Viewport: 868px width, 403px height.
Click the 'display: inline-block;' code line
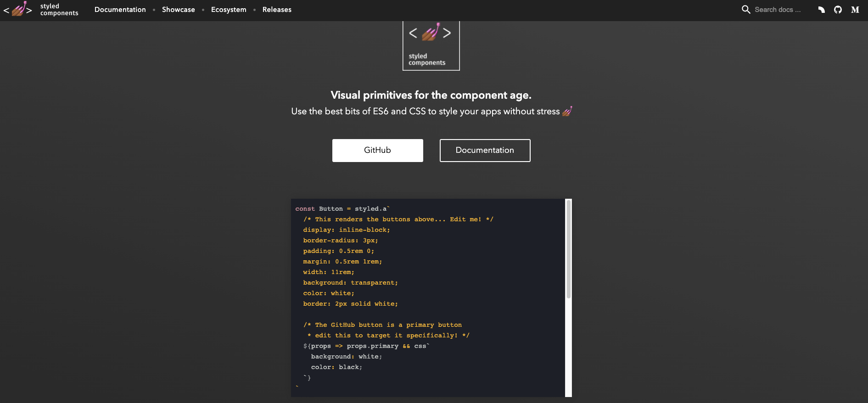coord(347,230)
